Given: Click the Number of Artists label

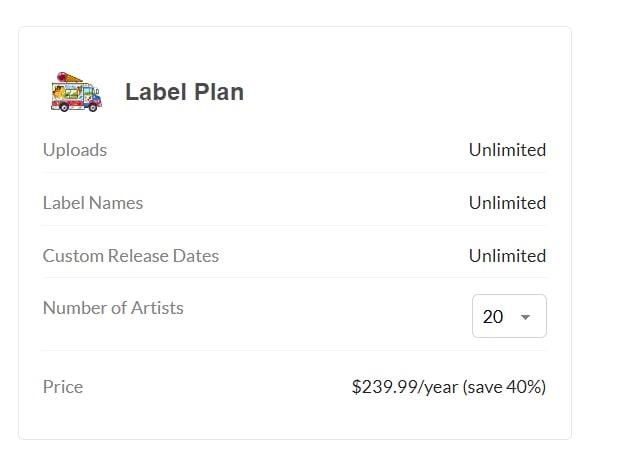Looking at the screenshot, I should [x=113, y=308].
